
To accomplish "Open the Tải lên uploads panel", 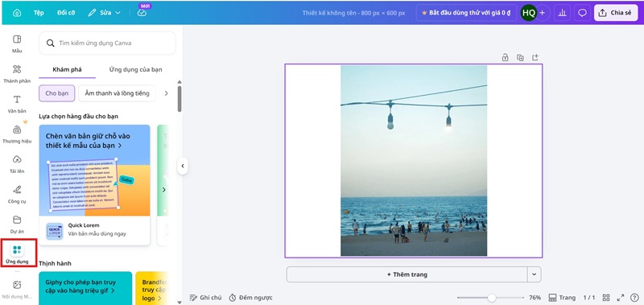I will (17, 164).
